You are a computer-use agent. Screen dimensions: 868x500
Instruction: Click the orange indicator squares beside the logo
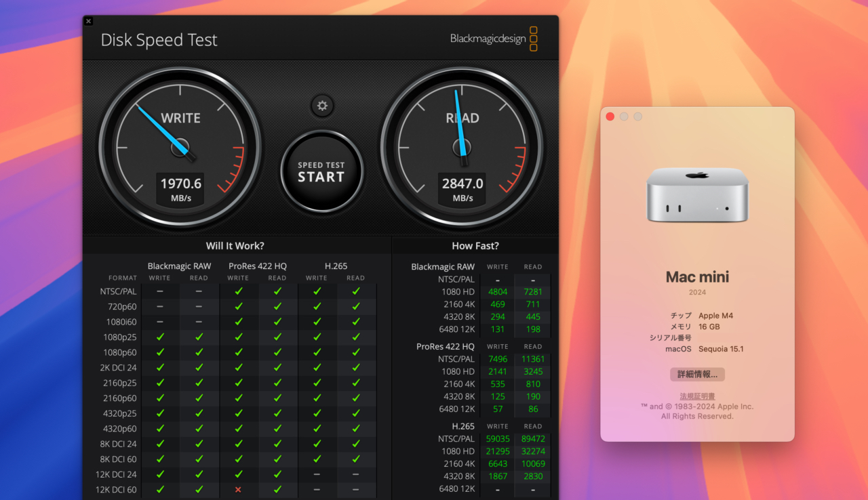coord(534,39)
